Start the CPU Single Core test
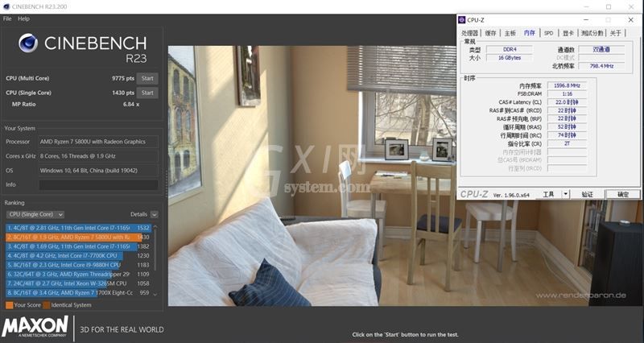The height and width of the screenshot is (343, 644). (x=147, y=93)
